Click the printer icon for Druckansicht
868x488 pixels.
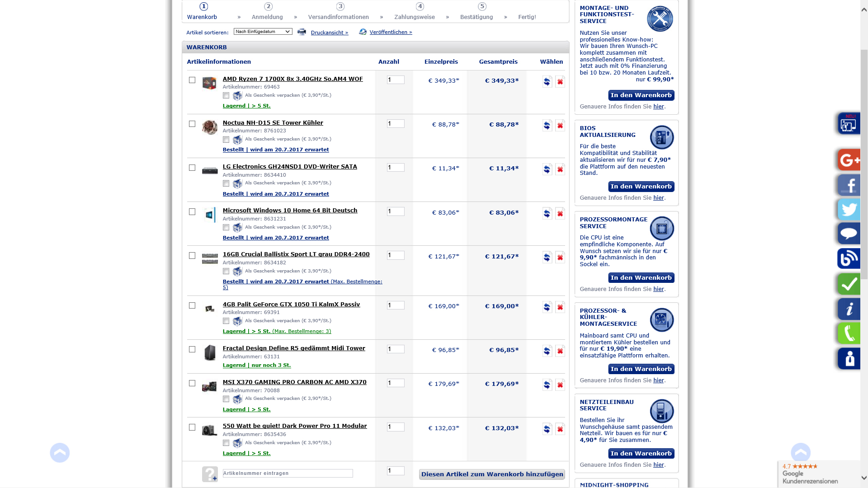tap(302, 32)
